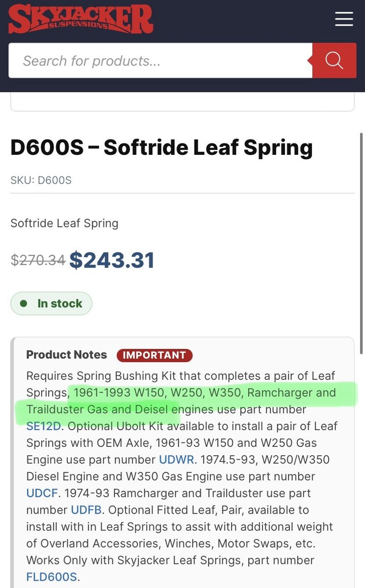Click the red magnifier search button

coord(334,61)
